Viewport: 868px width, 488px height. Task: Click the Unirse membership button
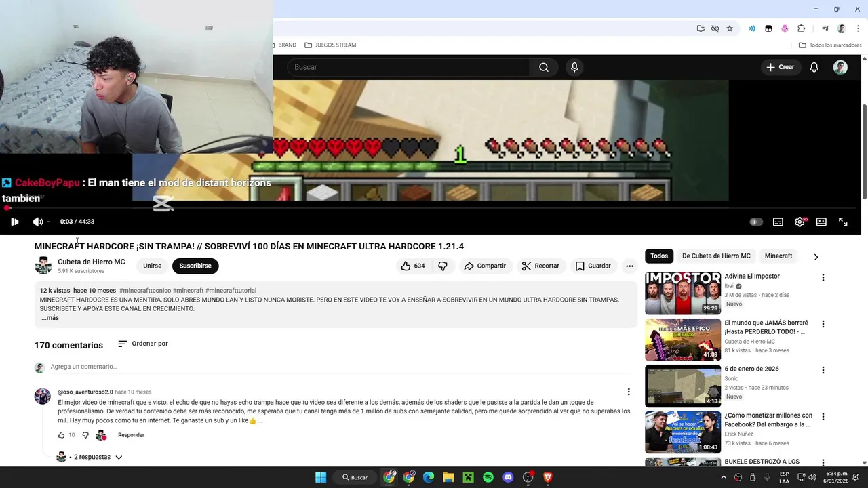point(153,266)
